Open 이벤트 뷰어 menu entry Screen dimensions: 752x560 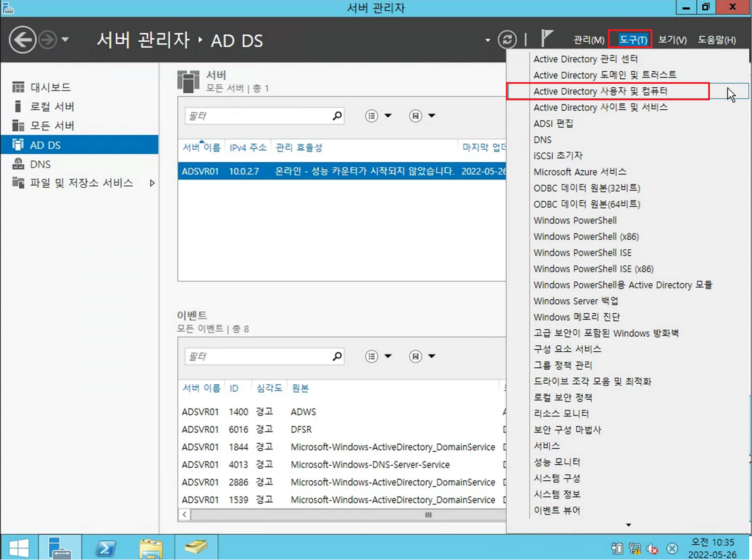click(x=557, y=510)
